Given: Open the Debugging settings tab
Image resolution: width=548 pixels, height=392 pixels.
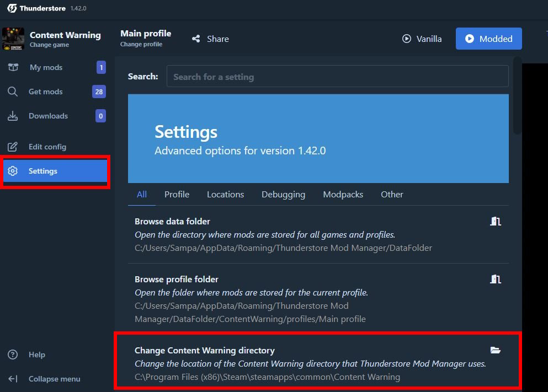Looking at the screenshot, I should (283, 194).
